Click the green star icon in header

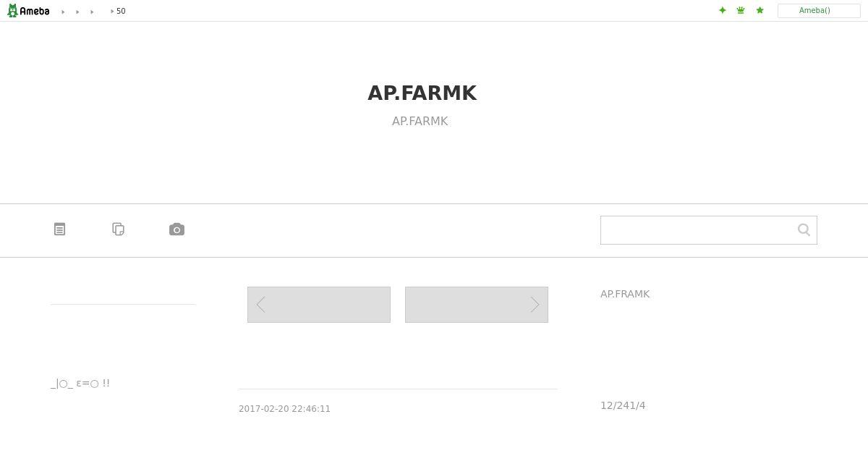[759, 10]
